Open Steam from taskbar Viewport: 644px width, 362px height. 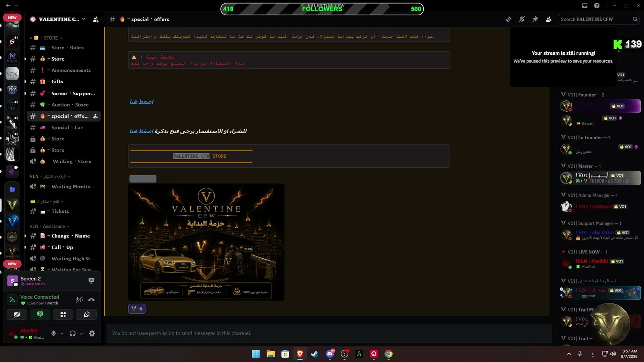[314, 354]
